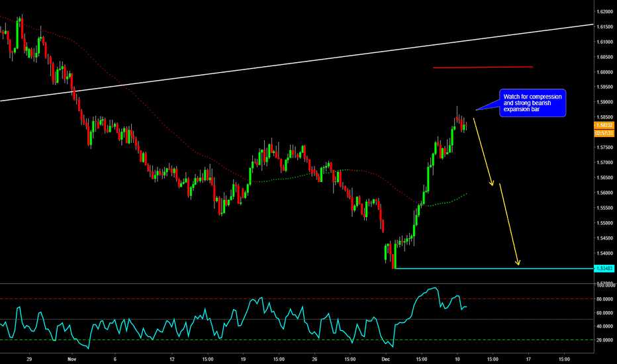Click the orange current price label 1.58232
This screenshot has height=364, width=617.
[604, 125]
